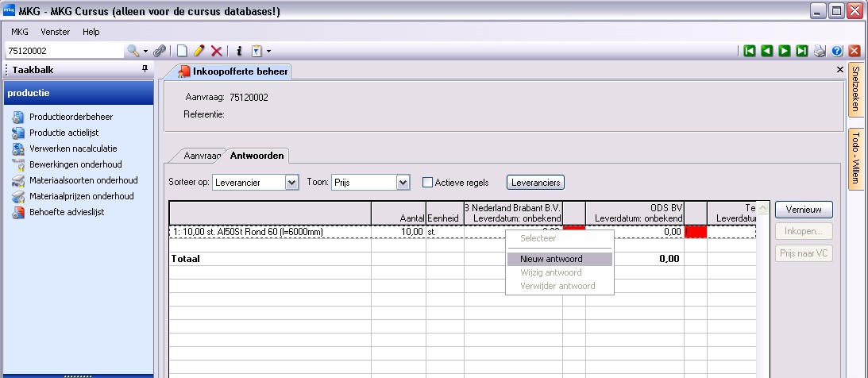Viewport: 868px width, 378px height.
Task: Select the productie taskbar header
Action: tap(78, 93)
